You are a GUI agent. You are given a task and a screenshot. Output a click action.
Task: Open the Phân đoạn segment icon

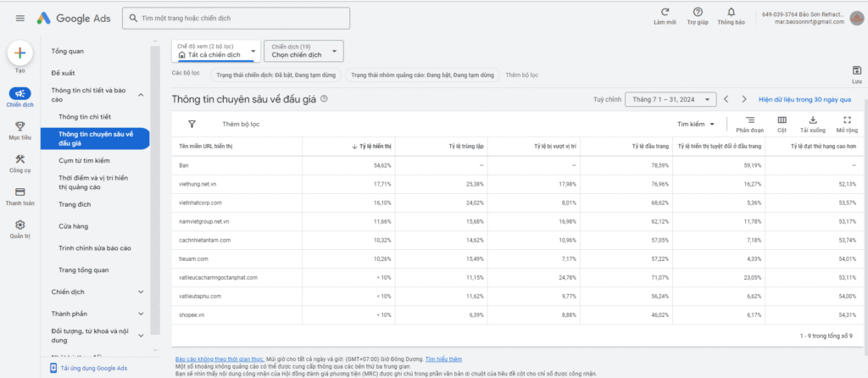(x=750, y=120)
